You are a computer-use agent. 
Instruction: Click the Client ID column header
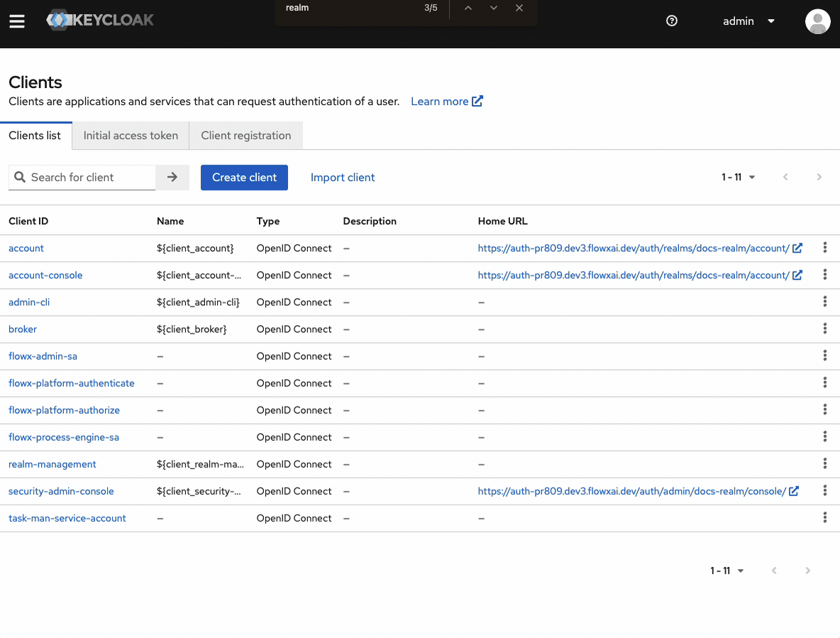coord(28,221)
